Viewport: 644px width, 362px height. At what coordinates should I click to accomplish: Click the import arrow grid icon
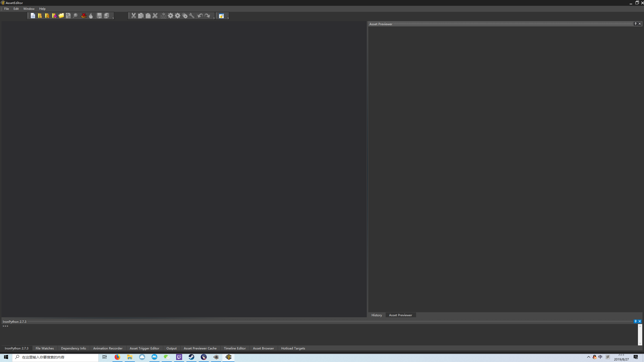(x=163, y=16)
